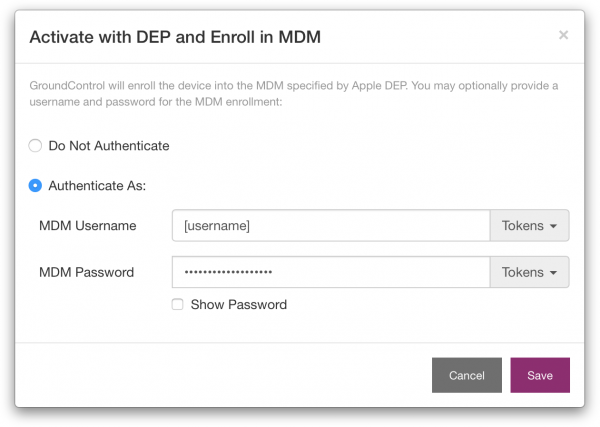
Task: Close the dialog with the X icon
Action: [x=563, y=35]
